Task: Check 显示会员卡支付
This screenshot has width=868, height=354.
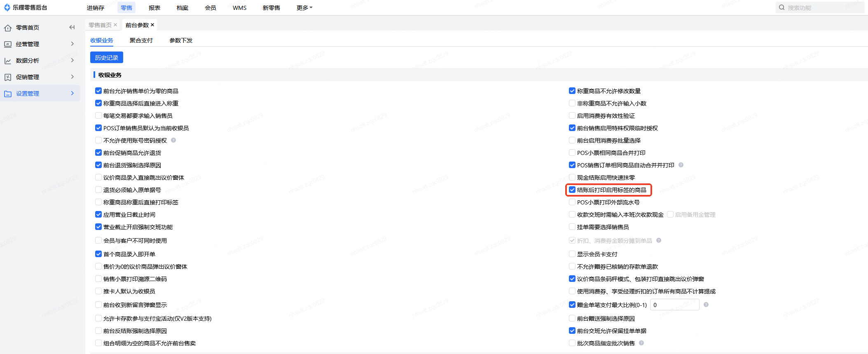Action: tap(572, 254)
